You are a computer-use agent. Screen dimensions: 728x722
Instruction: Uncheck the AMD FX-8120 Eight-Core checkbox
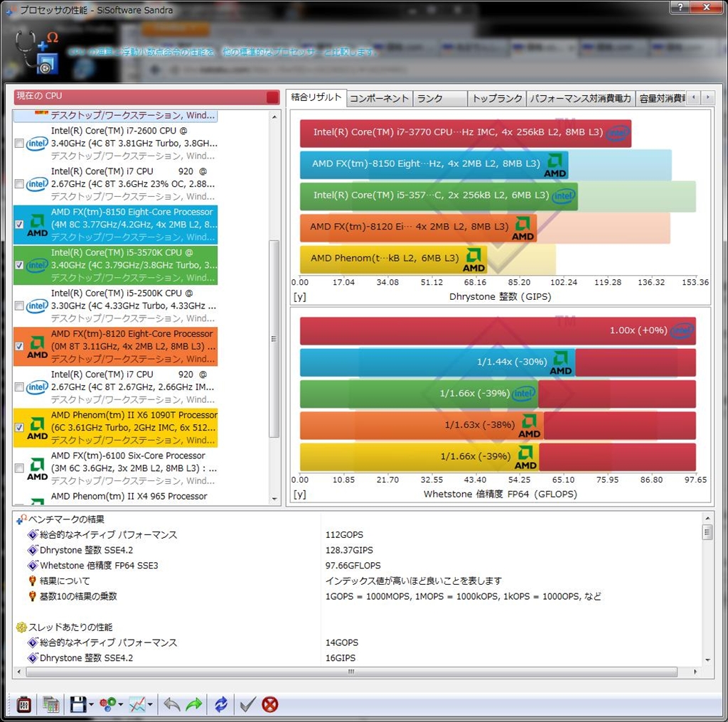pyautogui.click(x=19, y=346)
